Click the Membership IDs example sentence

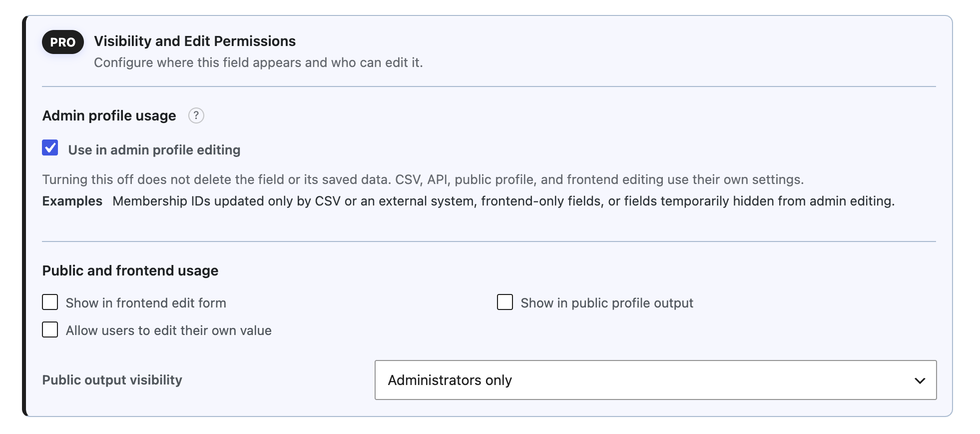503,201
